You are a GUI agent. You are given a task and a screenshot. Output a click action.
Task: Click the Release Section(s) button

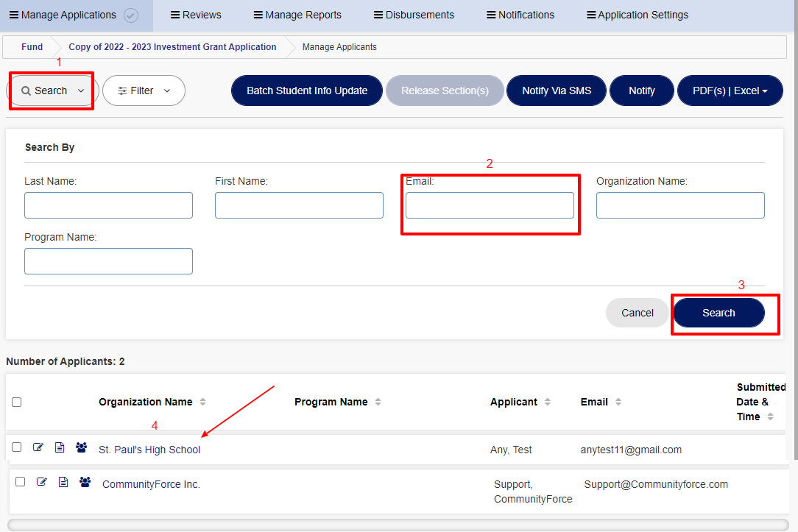pyautogui.click(x=445, y=91)
